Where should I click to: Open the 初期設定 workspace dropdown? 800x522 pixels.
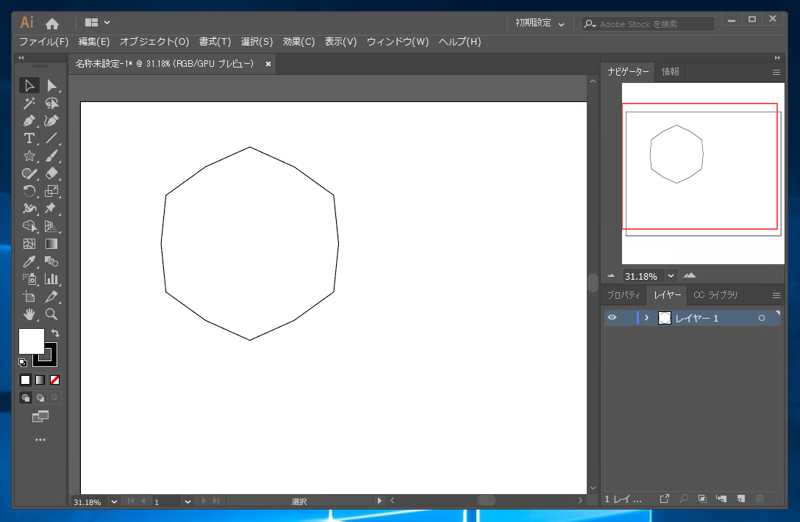pos(539,22)
